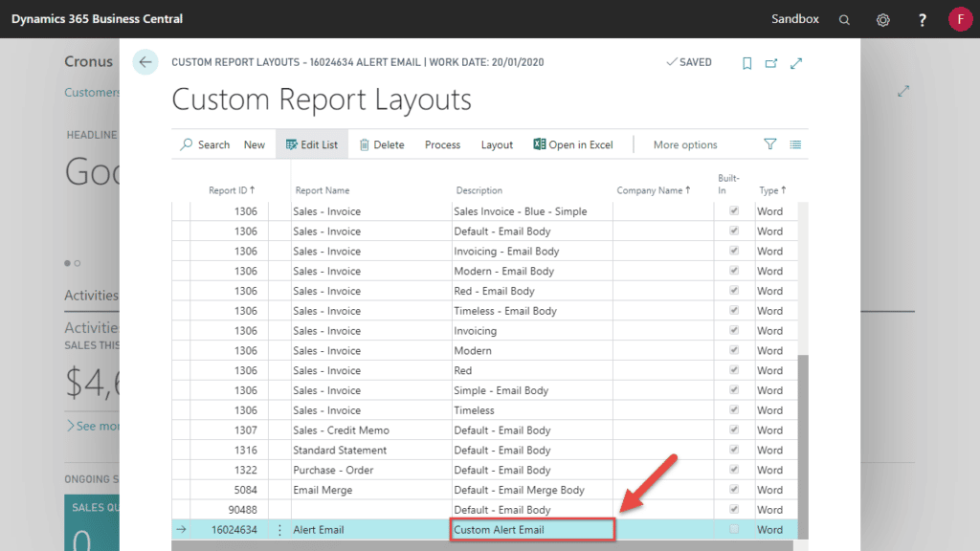
Task: Click the Custom Alert Email description field
Action: click(x=532, y=529)
